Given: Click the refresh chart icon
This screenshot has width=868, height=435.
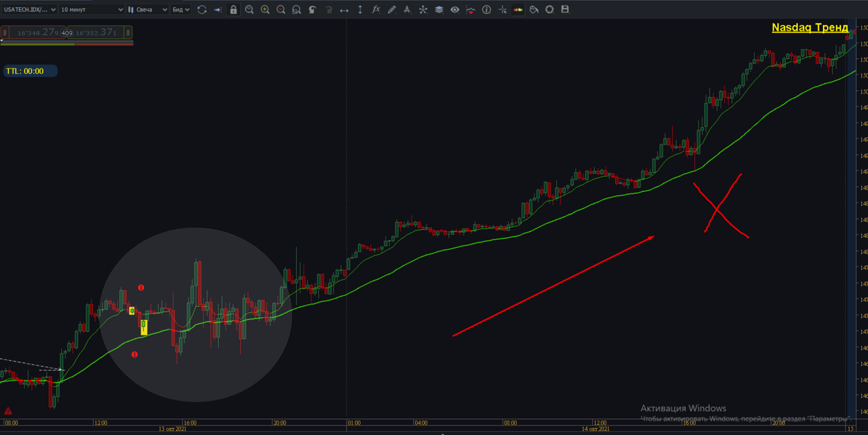Looking at the screenshot, I should point(202,9).
